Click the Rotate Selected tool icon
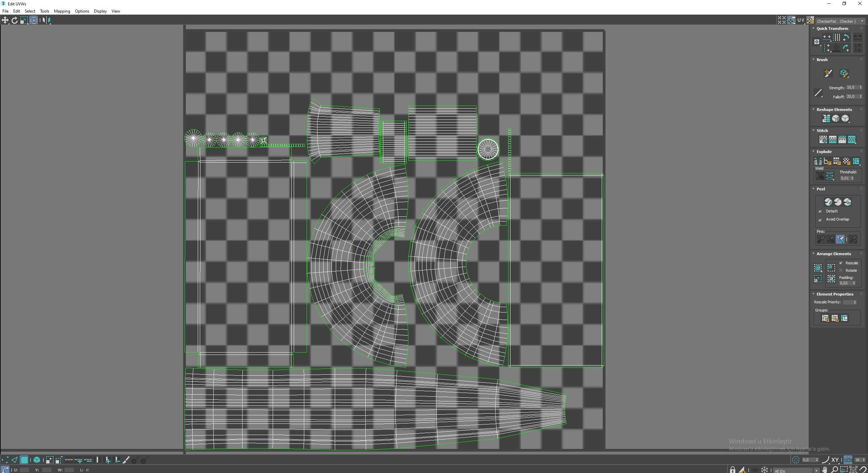The height and width of the screenshot is (473, 868). (x=14, y=20)
